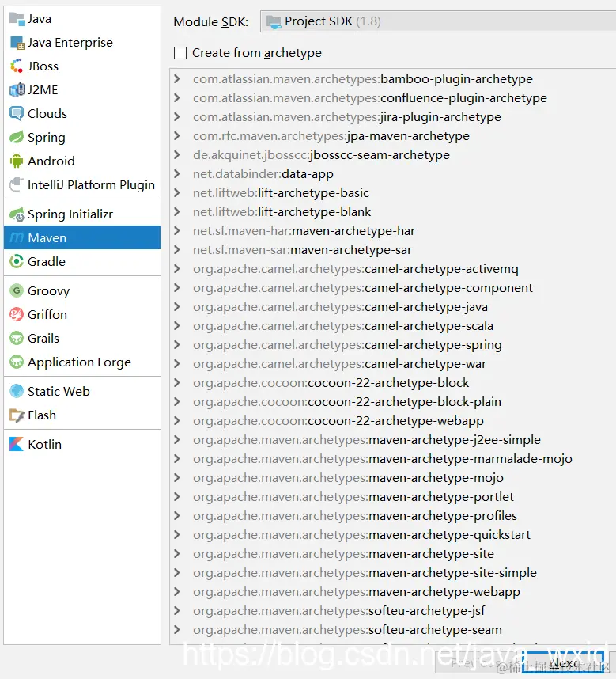Select maven-archetype-marmalade-mojo entry
Screen dimensions: 616x679
383,459
